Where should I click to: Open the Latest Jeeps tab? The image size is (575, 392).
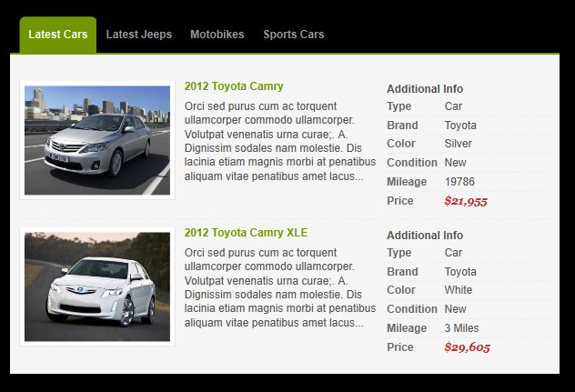click(139, 35)
